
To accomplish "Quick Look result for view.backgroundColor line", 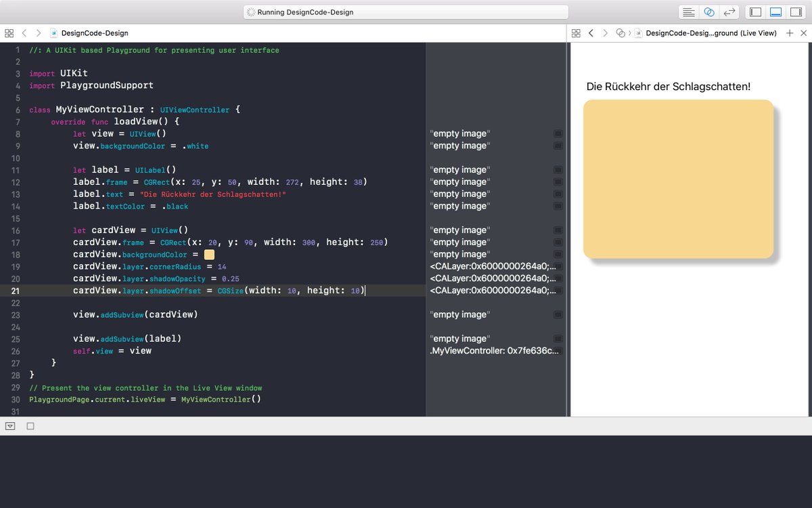I will point(558,146).
